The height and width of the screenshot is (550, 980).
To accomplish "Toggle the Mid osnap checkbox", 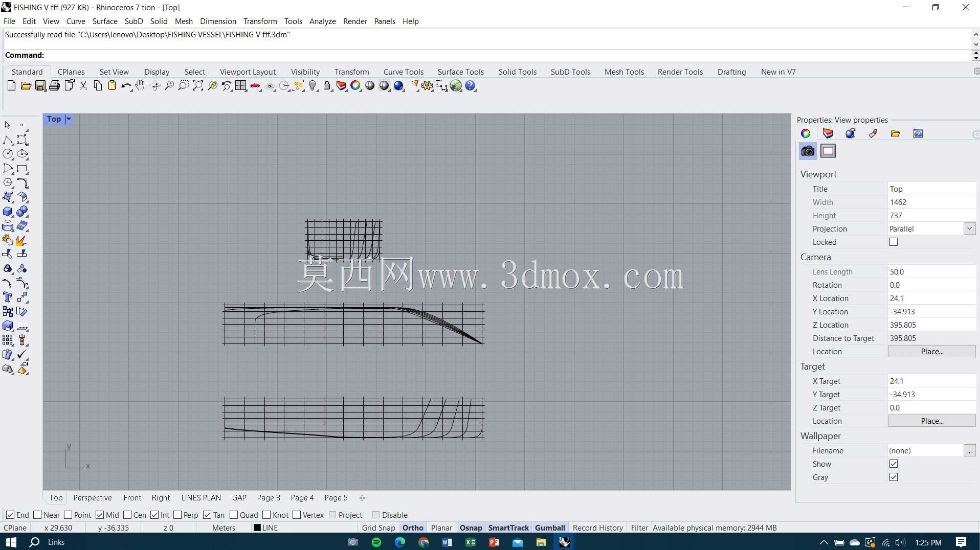I will [100, 515].
